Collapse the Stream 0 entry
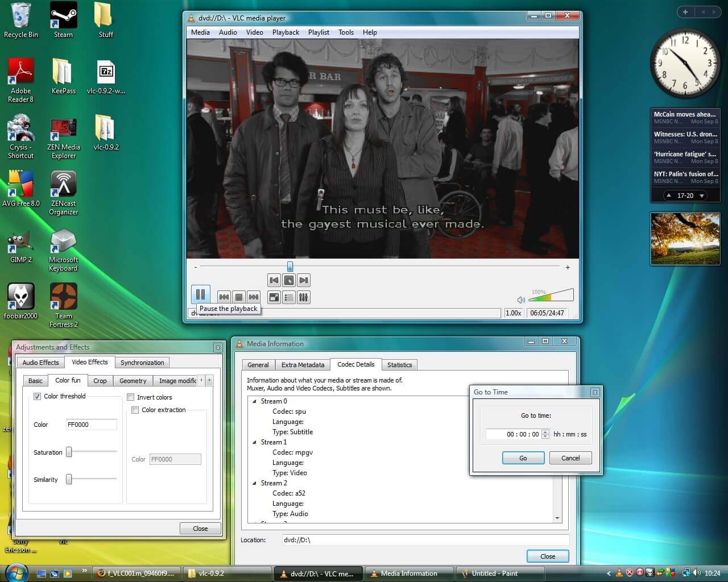Screen dimensions: 728x582 point(254,401)
